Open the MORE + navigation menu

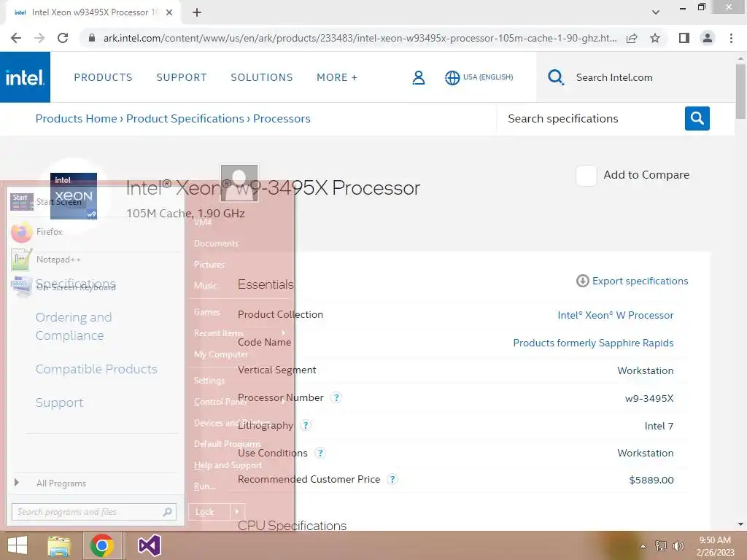pyautogui.click(x=337, y=77)
